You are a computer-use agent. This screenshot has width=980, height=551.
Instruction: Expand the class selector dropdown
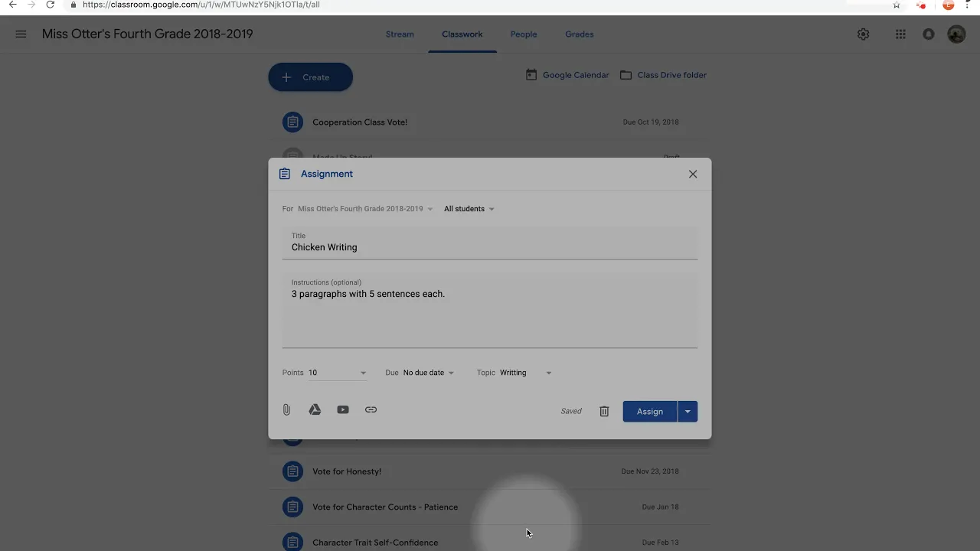click(365, 209)
